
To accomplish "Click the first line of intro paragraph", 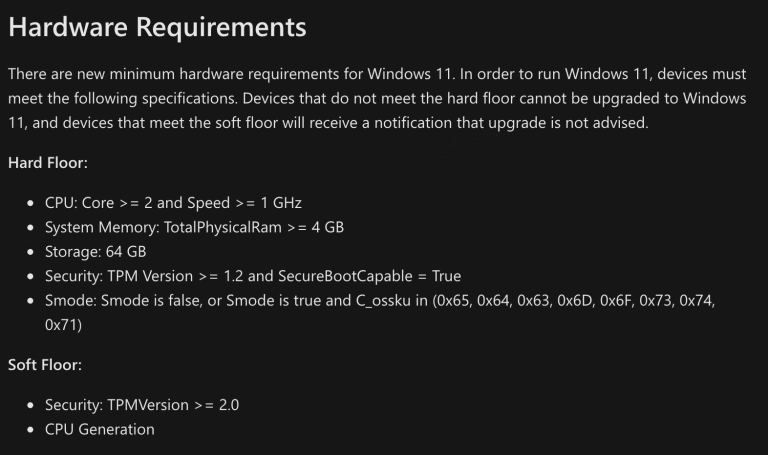I will pyautogui.click(x=377, y=74).
